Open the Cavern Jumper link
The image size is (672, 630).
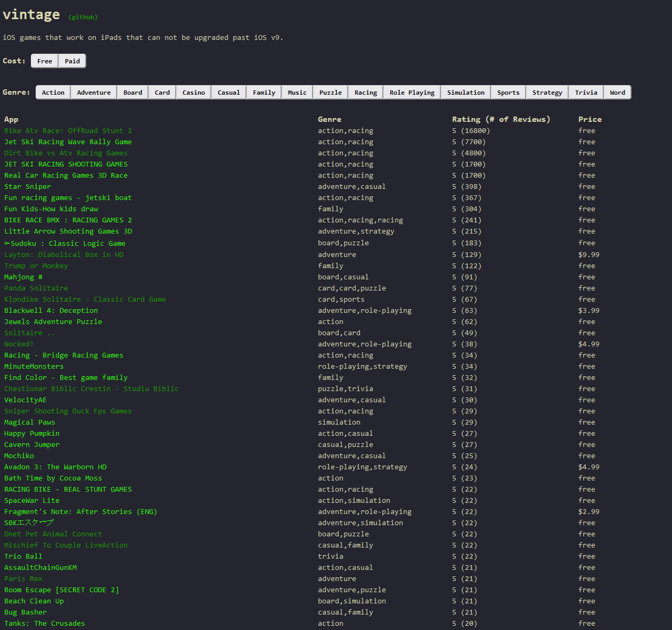click(x=32, y=445)
